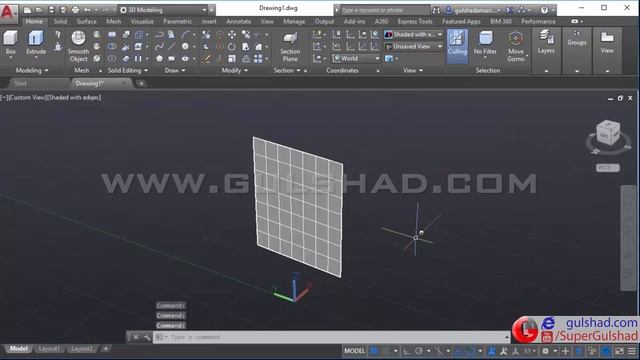Click the Open folder icon in quick access toolbar

pos(39,10)
